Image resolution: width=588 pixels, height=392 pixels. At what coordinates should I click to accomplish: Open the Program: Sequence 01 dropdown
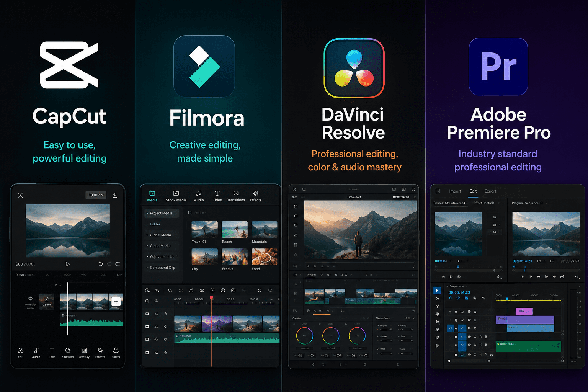530,203
